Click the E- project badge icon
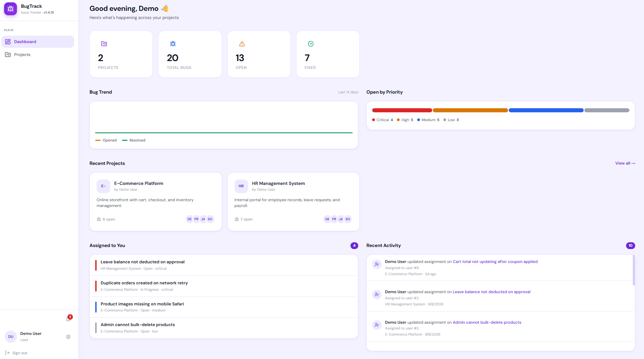 pyautogui.click(x=103, y=186)
